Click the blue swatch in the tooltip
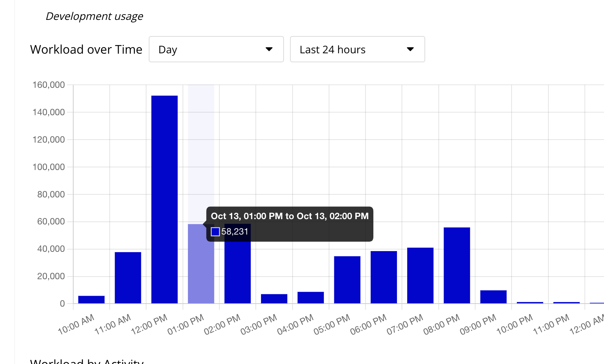 click(215, 232)
